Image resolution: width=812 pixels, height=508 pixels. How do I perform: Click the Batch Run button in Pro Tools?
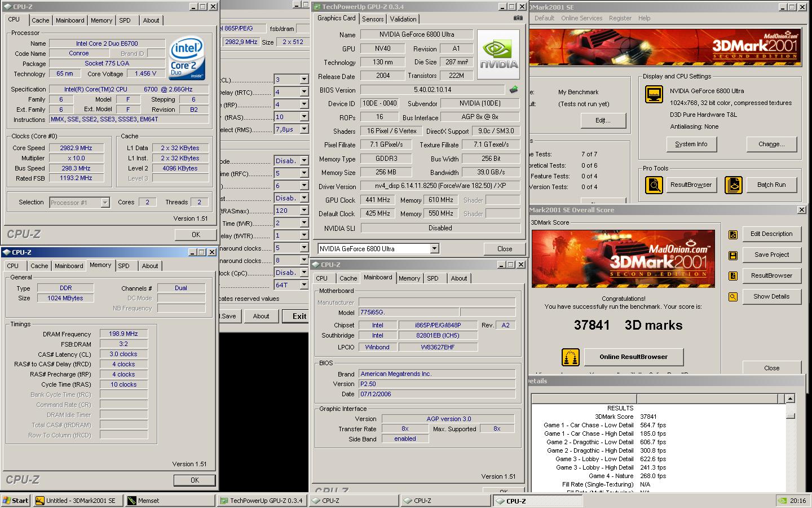click(x=771, y=185)
